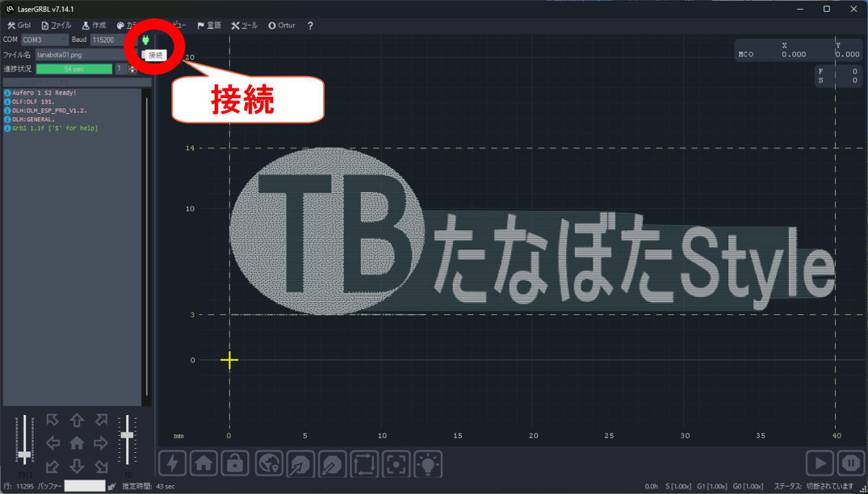Click the 行: 11295 line count text
This screenshot has height=494, width=868.
point(18,486)
